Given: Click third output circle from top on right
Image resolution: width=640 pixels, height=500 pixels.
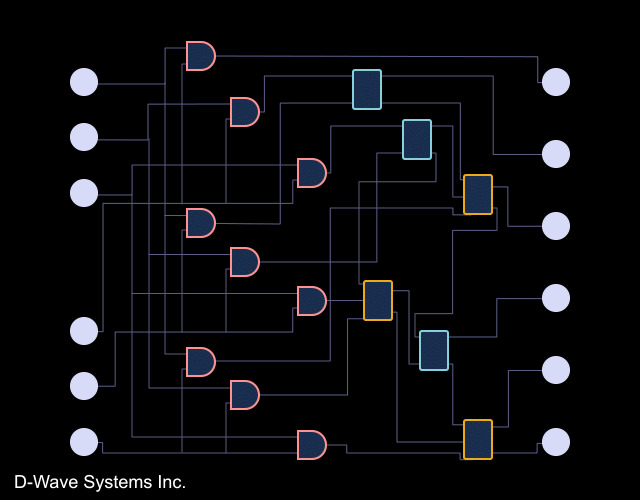Looking at the screenshot, I should [x=556, y=226].
